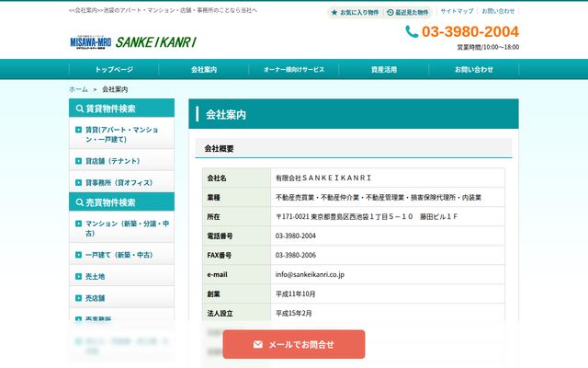Click arrow icon next to マンション（新築・分譲・中古）

point(78,224)
